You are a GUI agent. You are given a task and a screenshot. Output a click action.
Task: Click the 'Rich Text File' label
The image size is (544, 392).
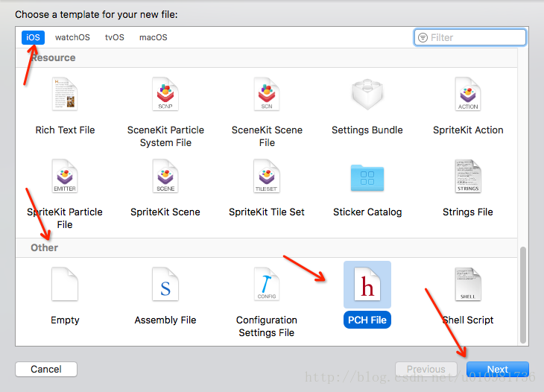(65, 130)
